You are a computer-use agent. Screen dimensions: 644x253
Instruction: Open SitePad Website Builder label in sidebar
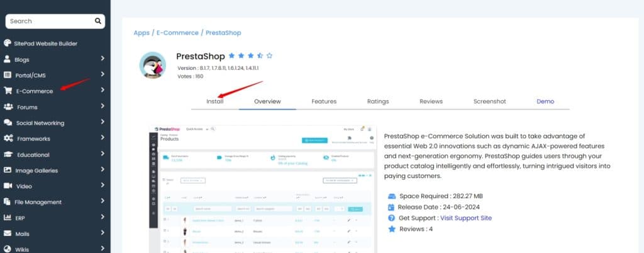click(x=45, y=43)
